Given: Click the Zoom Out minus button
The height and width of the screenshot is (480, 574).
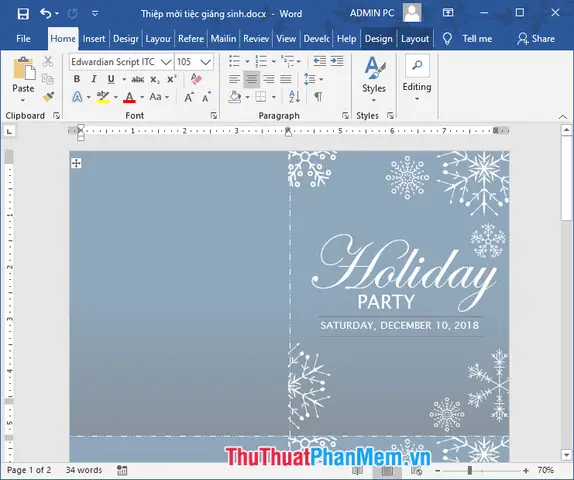Looking at the screenshot, I should point(438,470).
